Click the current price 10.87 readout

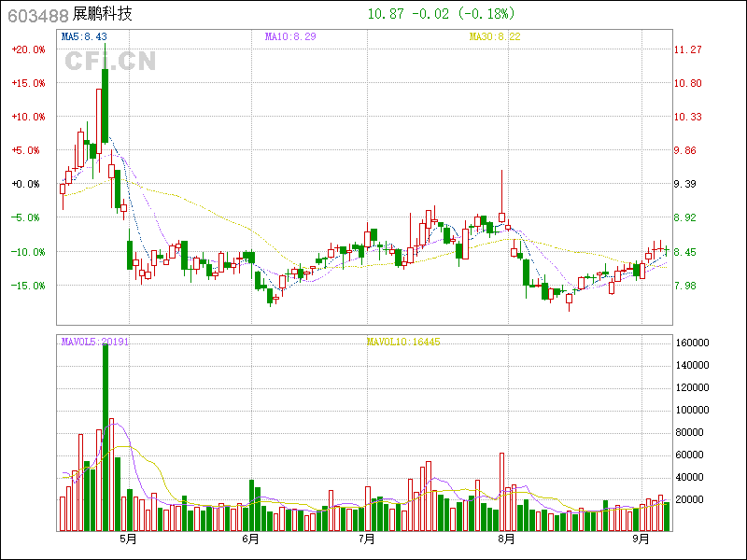387,14
